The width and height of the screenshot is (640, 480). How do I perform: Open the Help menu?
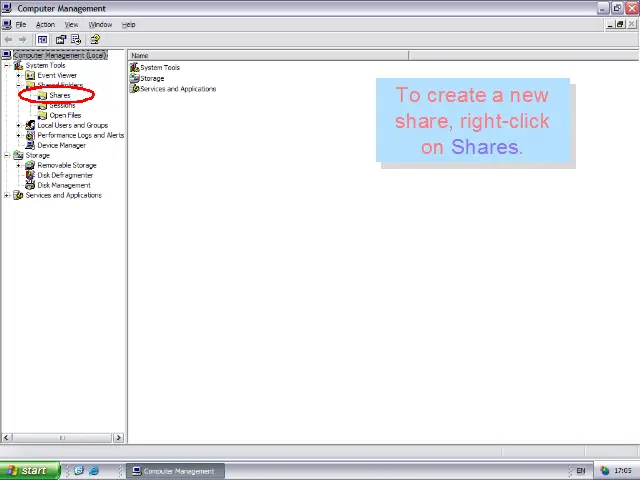coord(129,24)
